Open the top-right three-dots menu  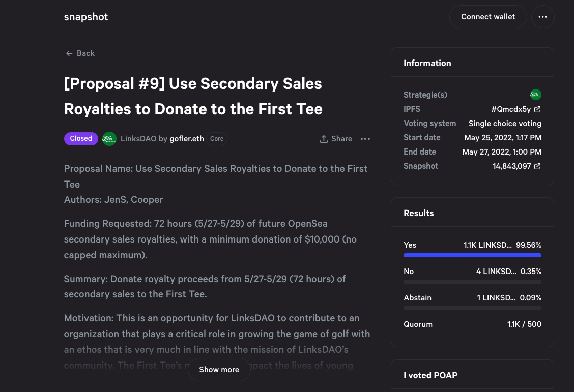[x=542, y=17]
